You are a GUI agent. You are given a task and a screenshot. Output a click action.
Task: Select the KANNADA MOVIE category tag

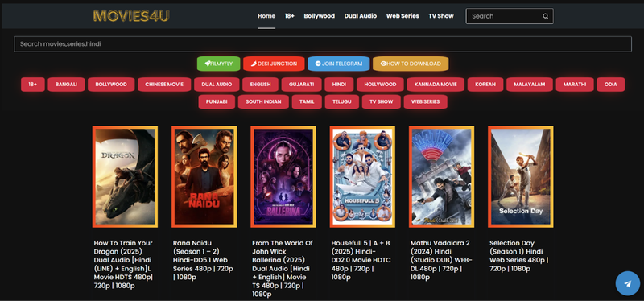[x=436, y=85]
